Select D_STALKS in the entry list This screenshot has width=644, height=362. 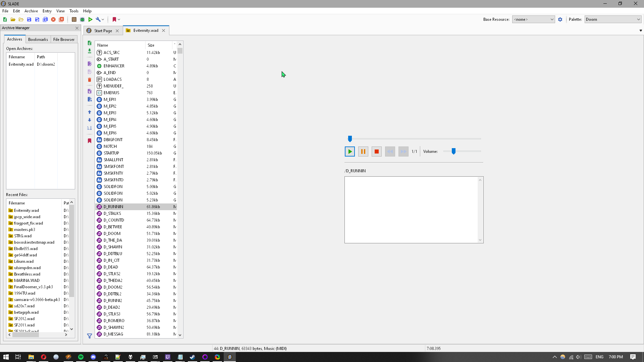point(112,214)
